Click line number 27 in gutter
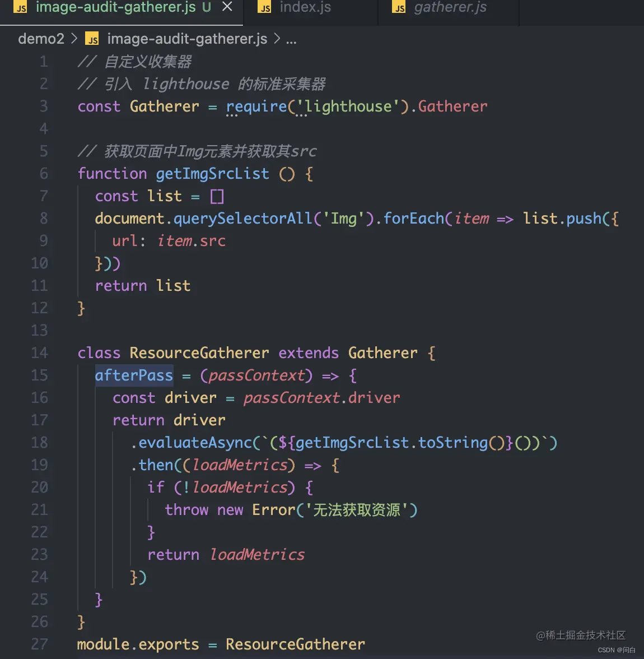Screen dimensions: 644x659 [x=40, y=644]
